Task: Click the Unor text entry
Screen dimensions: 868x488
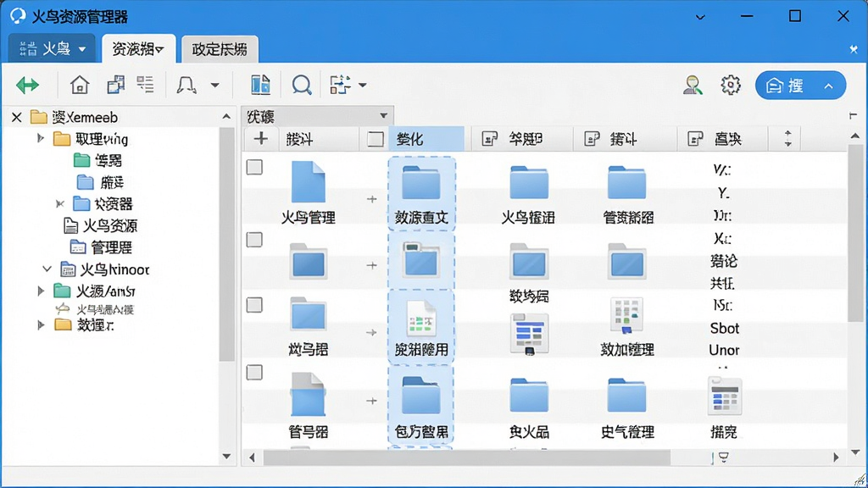Action: coord(724,350)
